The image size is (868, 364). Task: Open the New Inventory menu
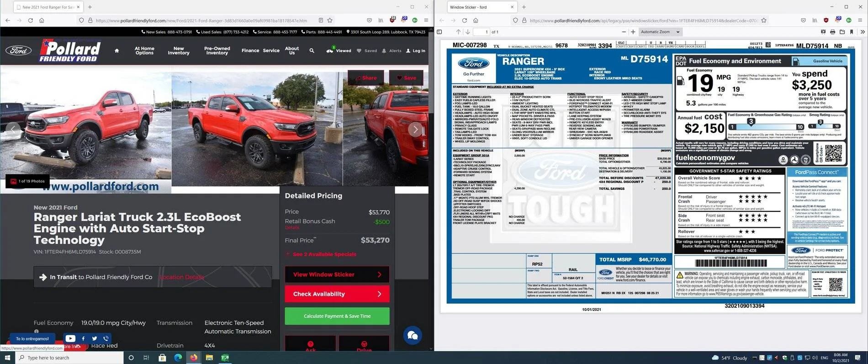point(179,51)
